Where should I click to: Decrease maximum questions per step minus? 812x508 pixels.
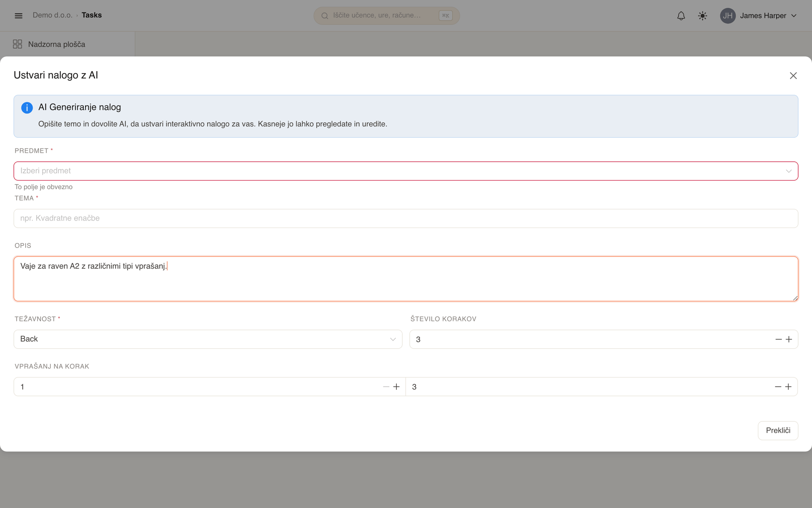click(x=778, y=386)
